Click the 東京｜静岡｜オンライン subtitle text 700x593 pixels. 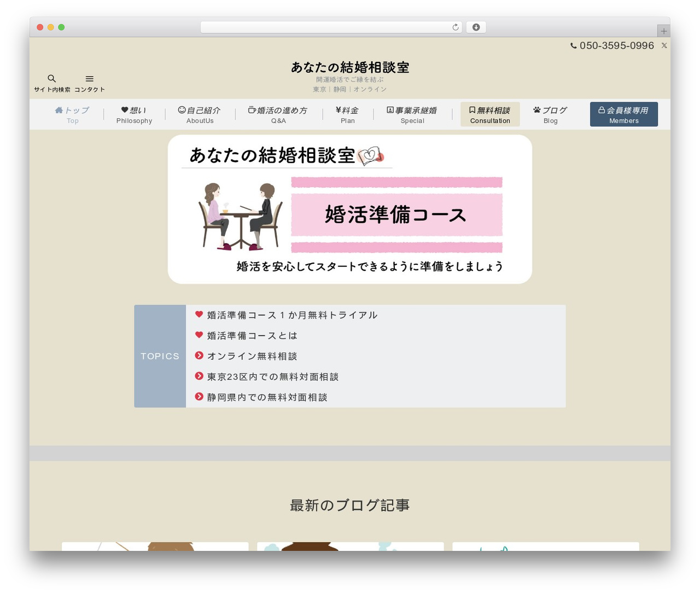350,89
